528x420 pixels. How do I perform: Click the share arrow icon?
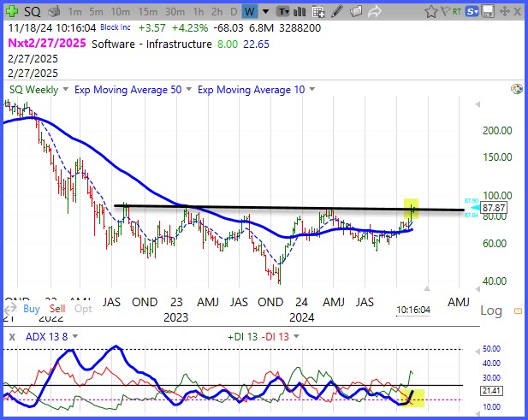pyautogui.click(x=375, y=12)
